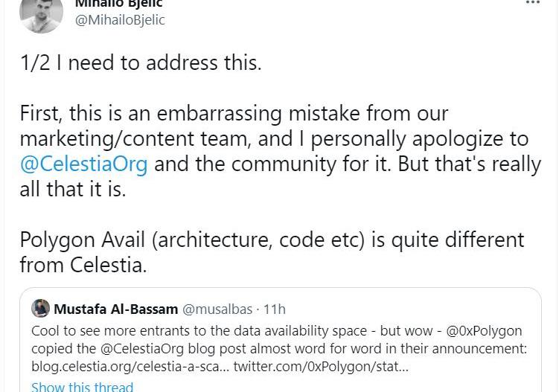Image resolution: width=559 pixels, height=392 pixels.
Task: Select the "Polygon Avail" paragraph text
Action: (272, 240)
